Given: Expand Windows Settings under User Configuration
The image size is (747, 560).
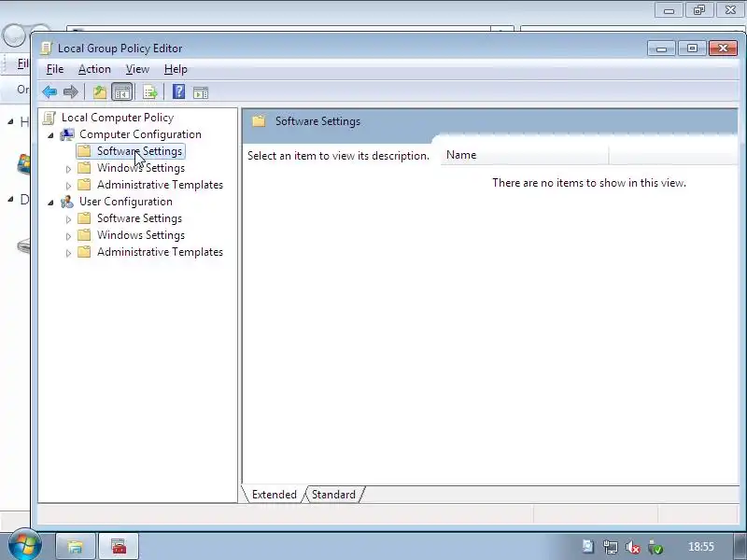Looking at the screenshot, I should pos(68,236).
